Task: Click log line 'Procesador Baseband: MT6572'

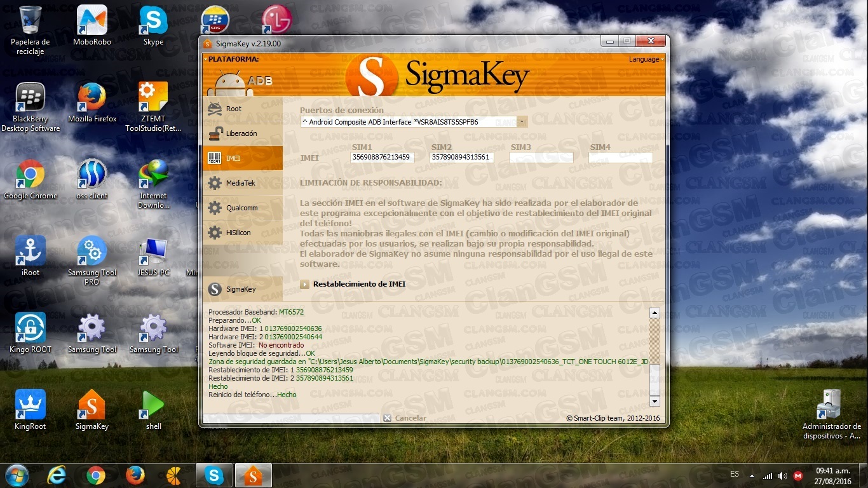Action: coord(256,312)
